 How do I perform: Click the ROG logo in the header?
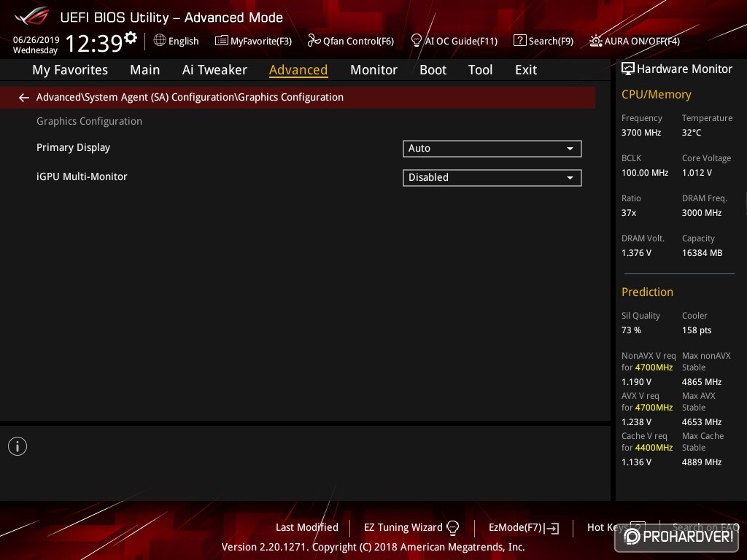click(x=32, y=16)
